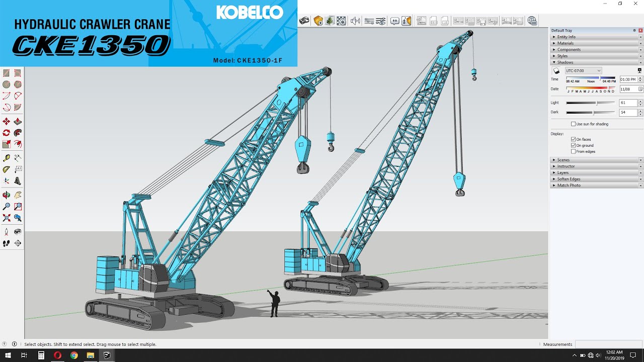Viewport: 644px width, 362px height.
Task: Select the 3D Text tool
Action: (18, 181)
